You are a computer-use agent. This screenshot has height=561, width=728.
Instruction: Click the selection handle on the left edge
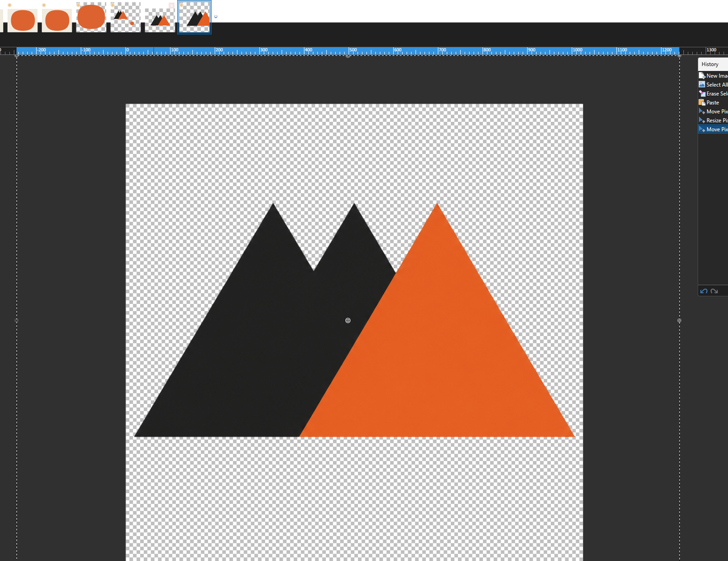pos(16,320)
